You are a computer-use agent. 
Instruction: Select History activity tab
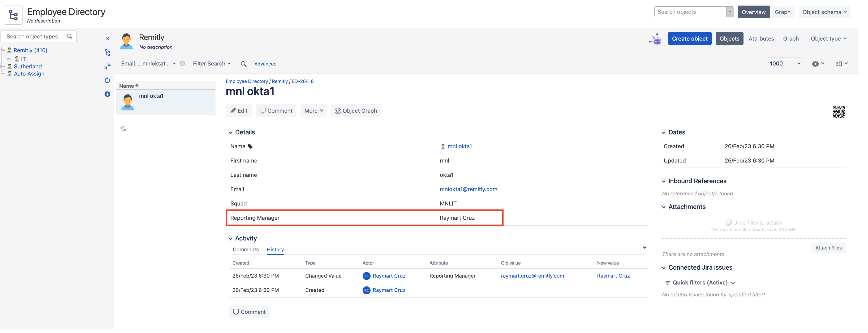275,249
